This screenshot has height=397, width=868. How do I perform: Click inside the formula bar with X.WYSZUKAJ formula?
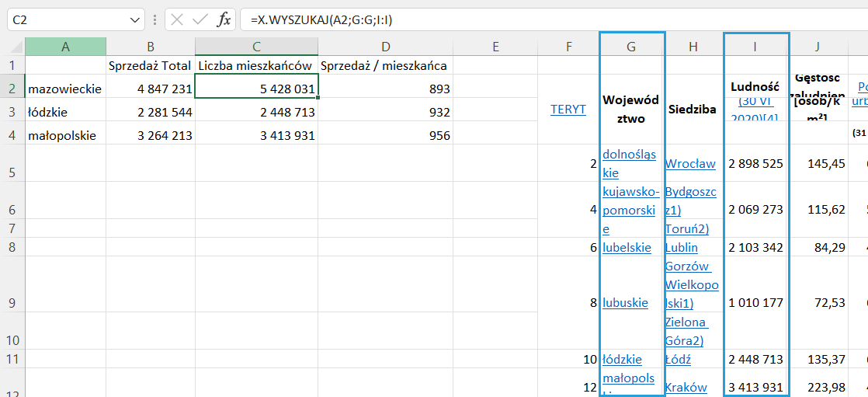point(543,19)
